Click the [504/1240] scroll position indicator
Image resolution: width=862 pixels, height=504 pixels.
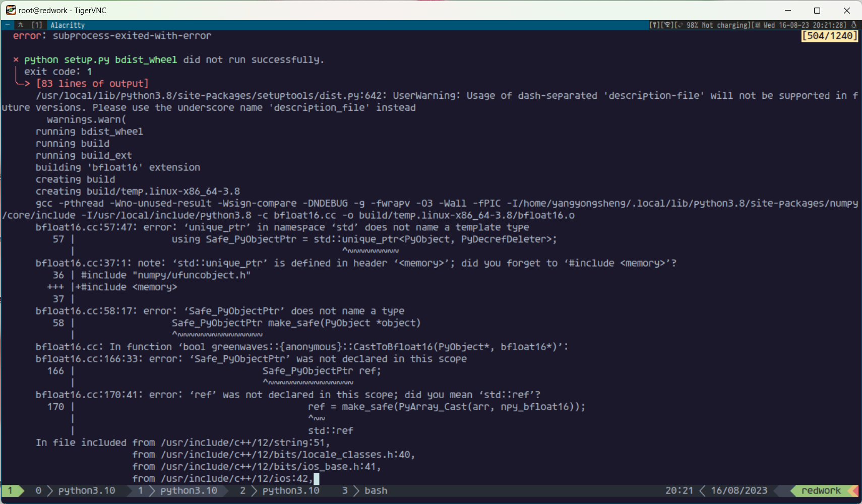coord(830,36)
